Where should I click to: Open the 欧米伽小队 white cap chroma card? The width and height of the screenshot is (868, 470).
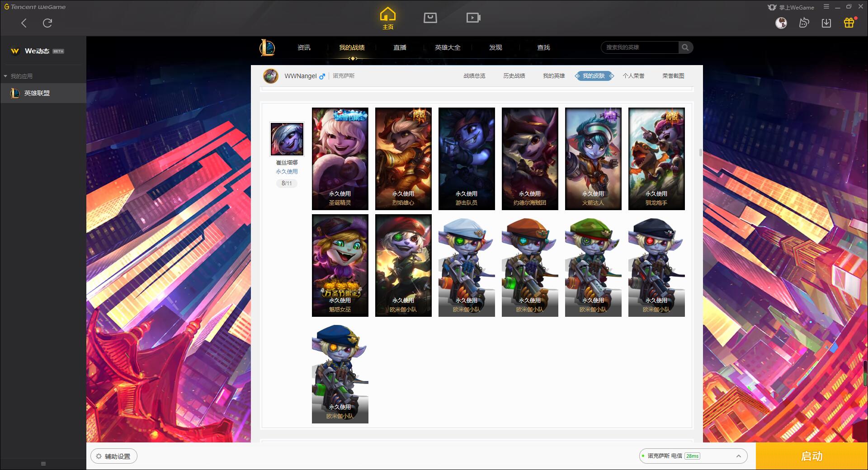click(x=467, y=265)
